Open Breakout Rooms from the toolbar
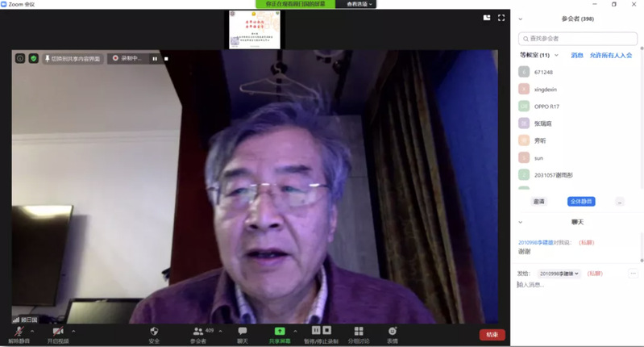This screenshot has height=347, width=644. coord(358,331)
